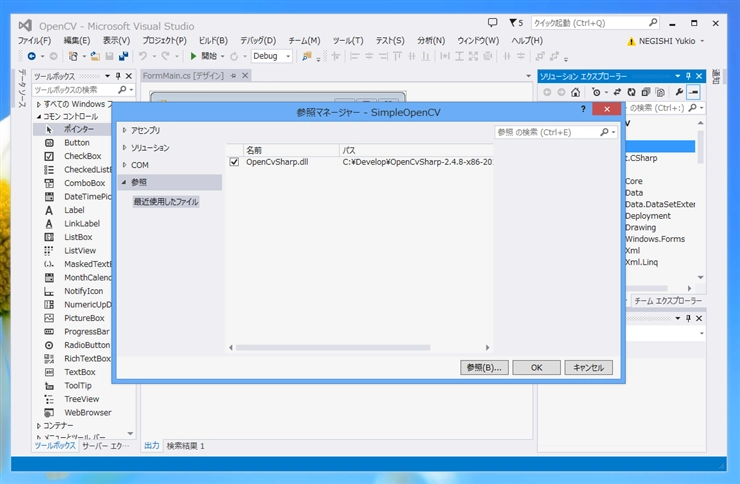This screenshot has height=484, width=740.
Task: Click the Undo toolbar icon
Action: 143,56
